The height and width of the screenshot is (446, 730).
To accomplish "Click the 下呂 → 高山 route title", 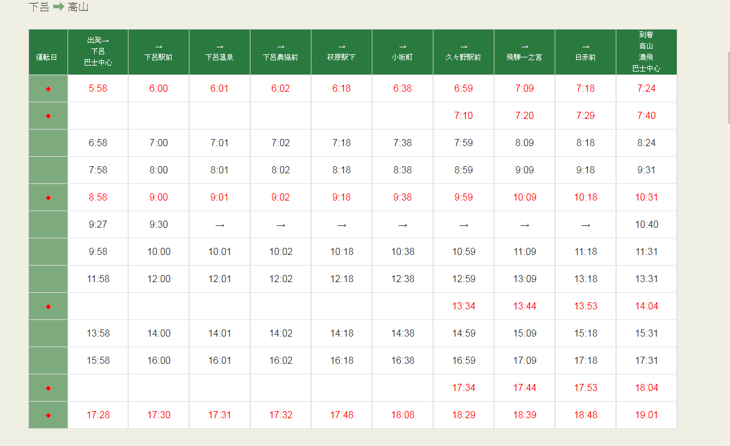I will click(x=58, y=8).
